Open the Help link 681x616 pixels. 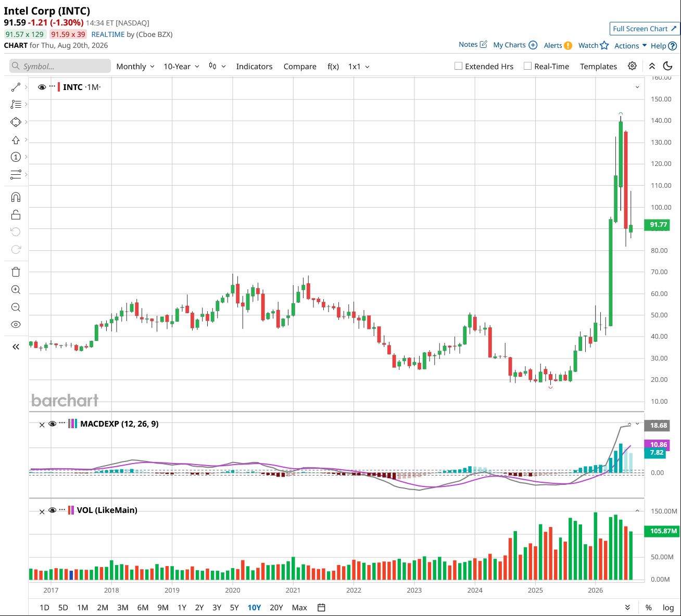tap(664, 46)
